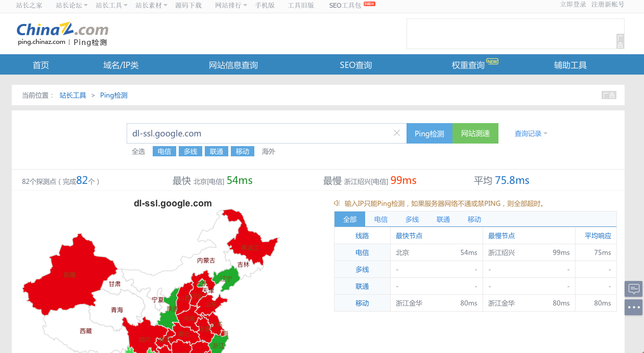Toggle the 联通 line filter
This screenshot has width=644, height=353.
coord(217,152)
